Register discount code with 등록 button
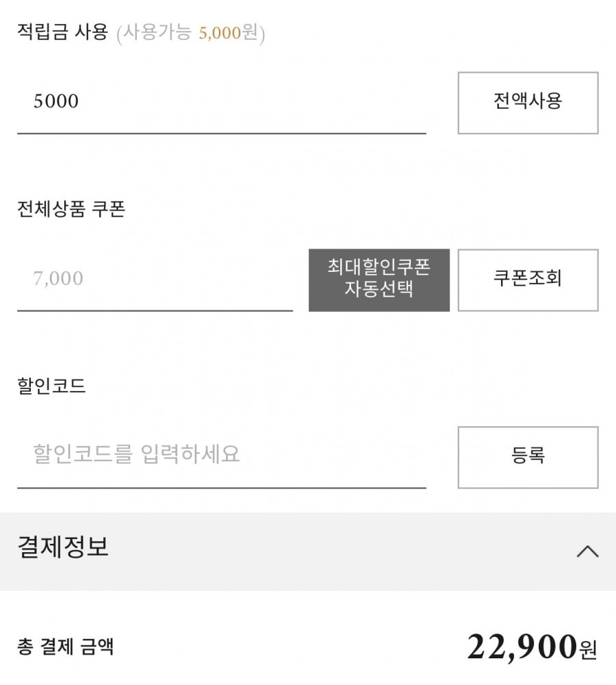Screen dimensions: 616x685 (528, 457)
